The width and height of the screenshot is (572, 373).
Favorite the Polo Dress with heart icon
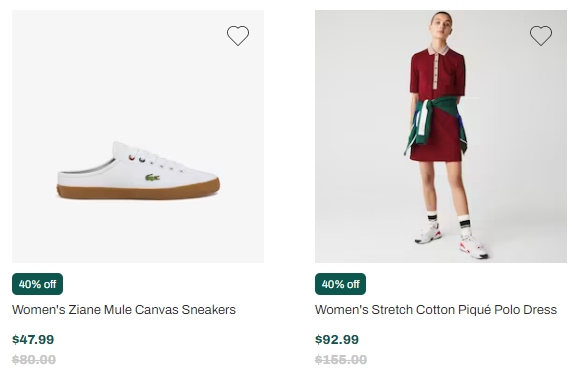tap(541, 35)
